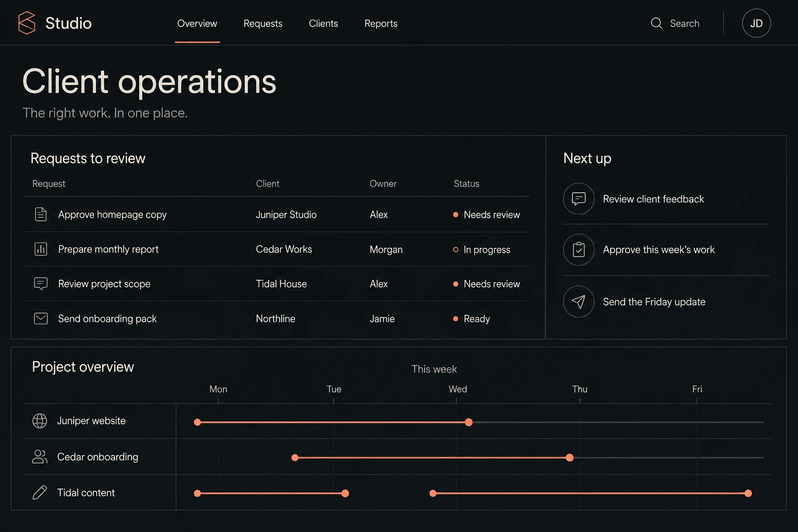Click the Morgan owner cell
798x532 pixels.
tap(386, 249)
